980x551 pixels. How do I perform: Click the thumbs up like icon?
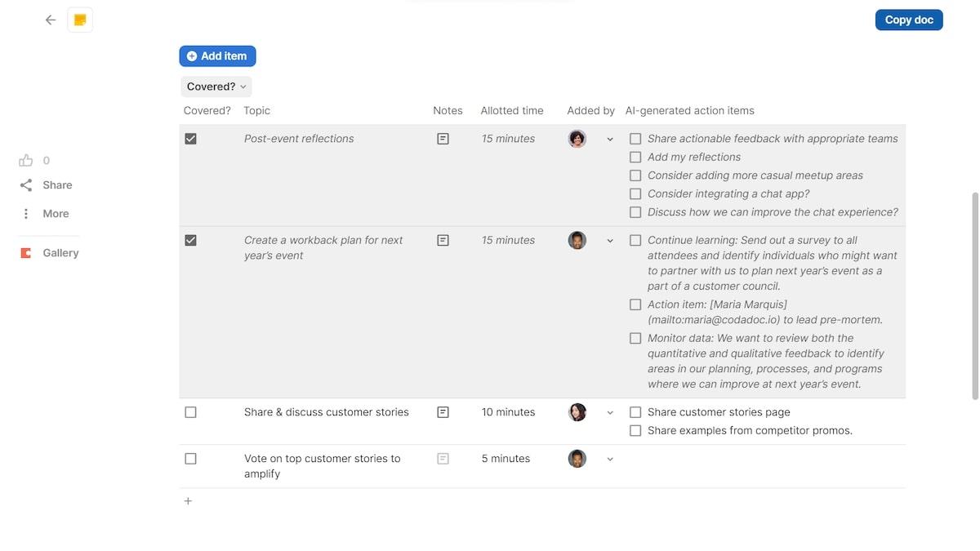[x=26, y=161]
